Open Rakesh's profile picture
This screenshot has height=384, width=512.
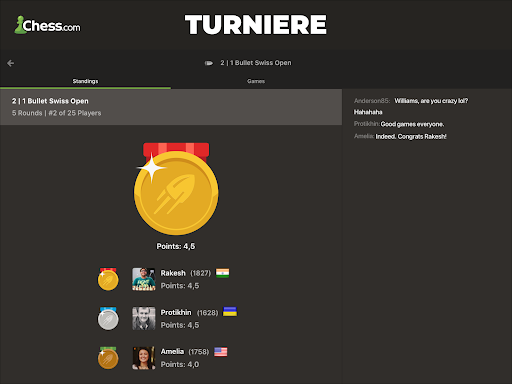(x=144, y=279)
